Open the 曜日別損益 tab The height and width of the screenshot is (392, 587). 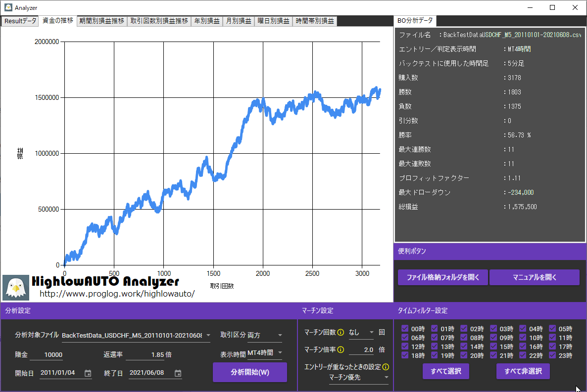tap(274, 21)
